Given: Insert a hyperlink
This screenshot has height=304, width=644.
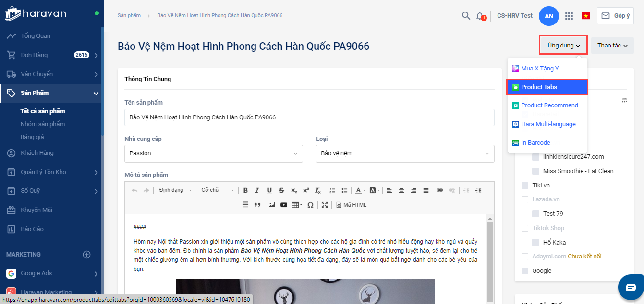Looking at the screenshot, I should [439, 190].
